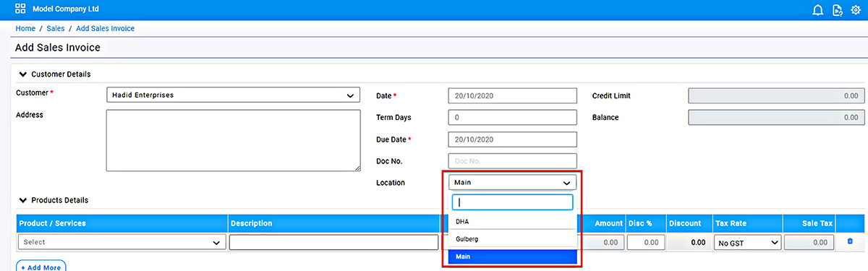Click the Date field
This screenshot has width=868, height=271.
click(513, 95)
